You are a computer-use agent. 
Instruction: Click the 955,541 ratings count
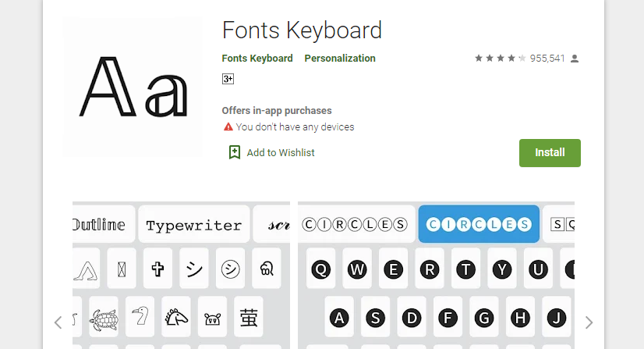pos(547,59)
